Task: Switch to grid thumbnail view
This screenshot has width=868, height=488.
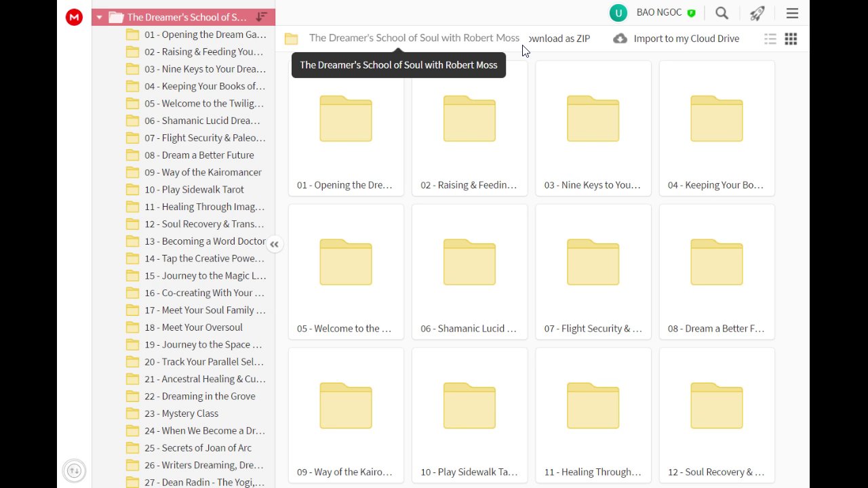Action: pos(791,39)
